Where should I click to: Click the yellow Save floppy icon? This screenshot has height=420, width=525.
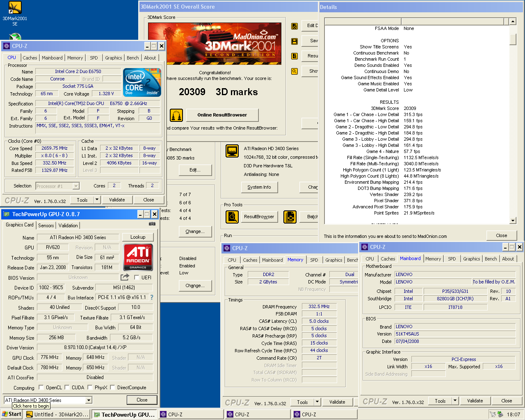click(x=294, y=41)
